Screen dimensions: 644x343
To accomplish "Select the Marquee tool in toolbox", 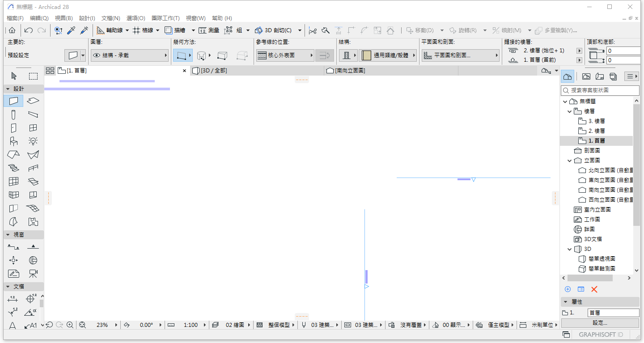I will [33, 76].
